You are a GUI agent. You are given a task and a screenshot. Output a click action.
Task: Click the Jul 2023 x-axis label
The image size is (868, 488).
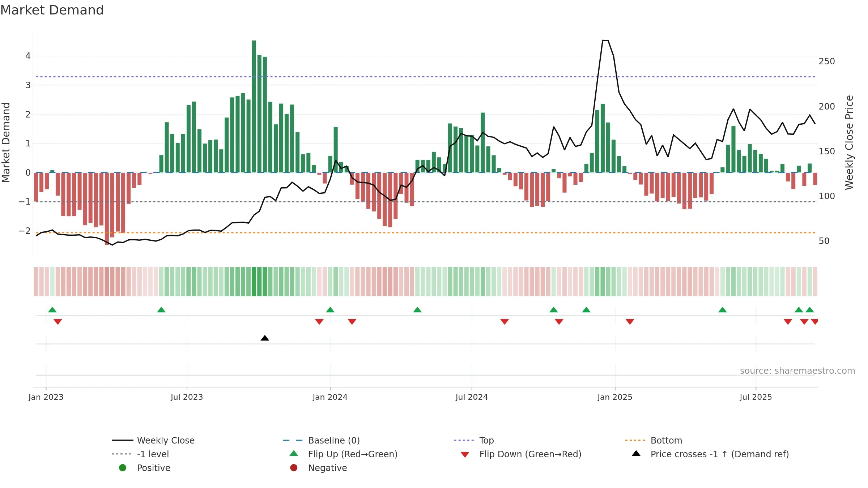click(x=187, y=397)
